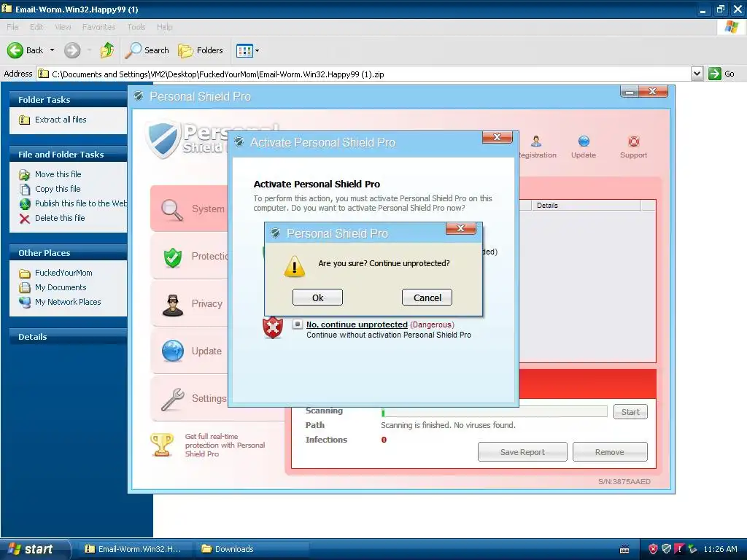747x560 pixels.
Task: Click 'Copy this file' task
Action: point(58,189)
